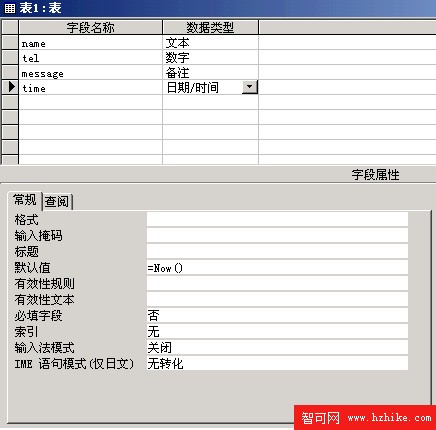
Task: Click the 默认值 field containing =Now()
Action: pyautogui.click(x=277, y=267)
